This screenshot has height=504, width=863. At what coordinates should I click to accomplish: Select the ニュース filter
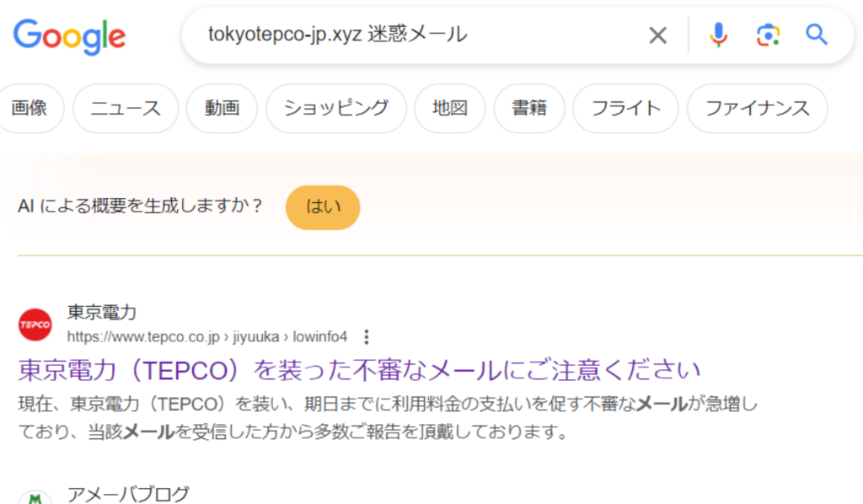[x=126, y=108]
